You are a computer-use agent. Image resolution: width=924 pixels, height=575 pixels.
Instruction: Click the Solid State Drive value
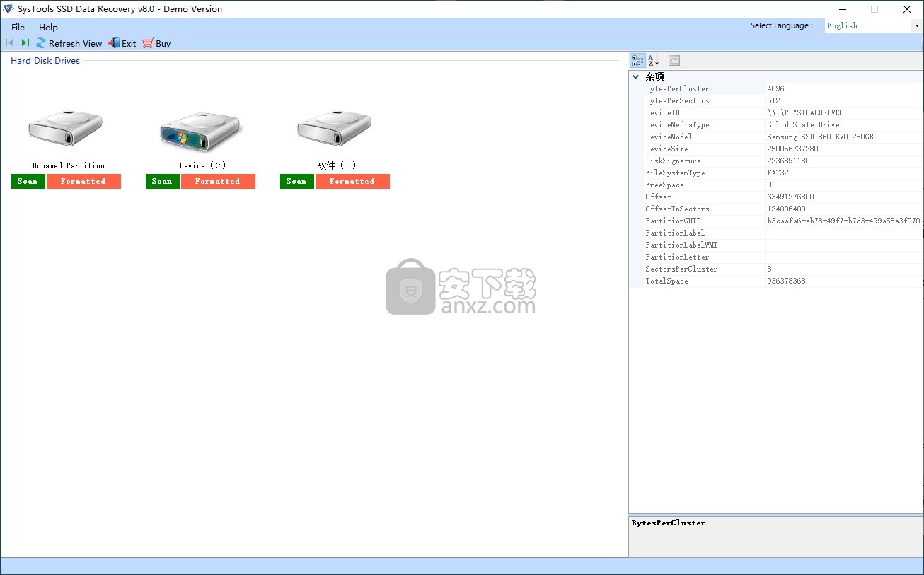point(803,125)
